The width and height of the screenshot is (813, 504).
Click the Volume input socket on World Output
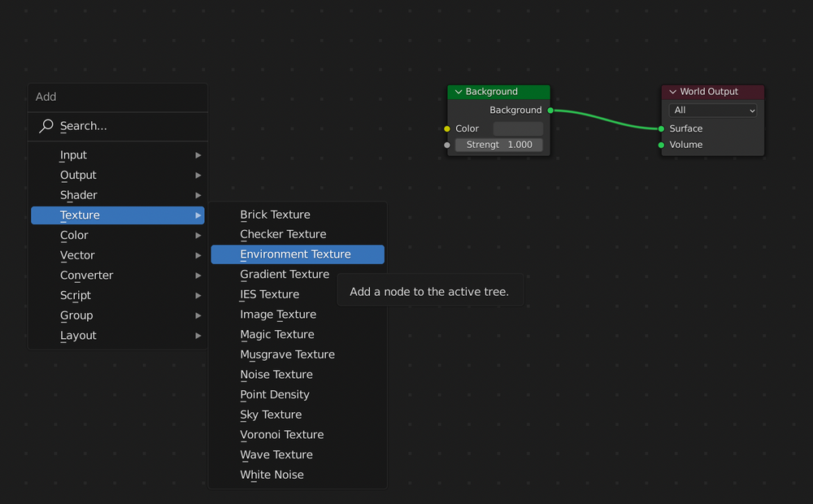(662, 145)
